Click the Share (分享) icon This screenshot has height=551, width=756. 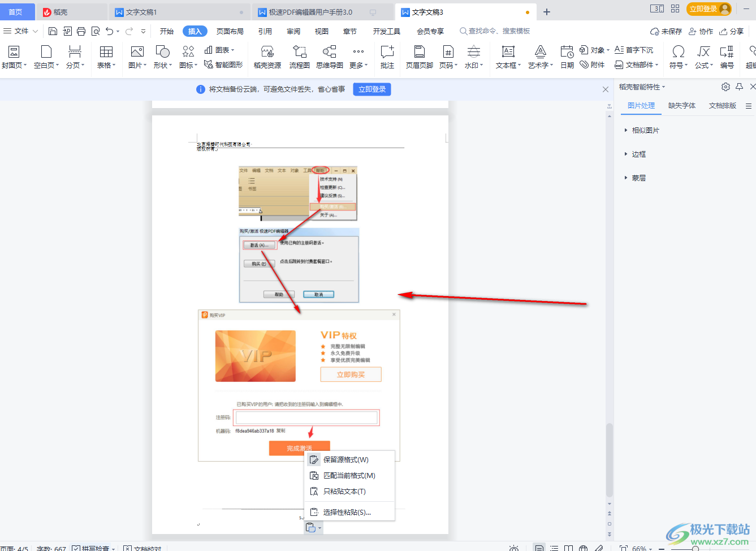pos(732,31)
